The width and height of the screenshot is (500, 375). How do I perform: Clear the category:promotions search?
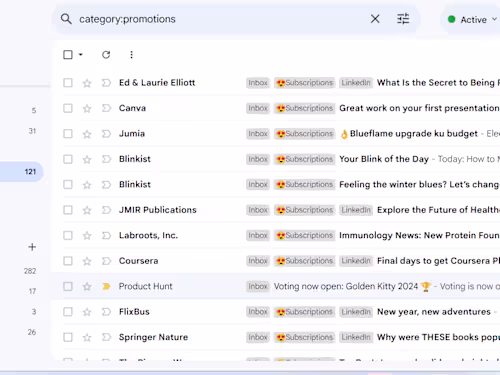375,19
